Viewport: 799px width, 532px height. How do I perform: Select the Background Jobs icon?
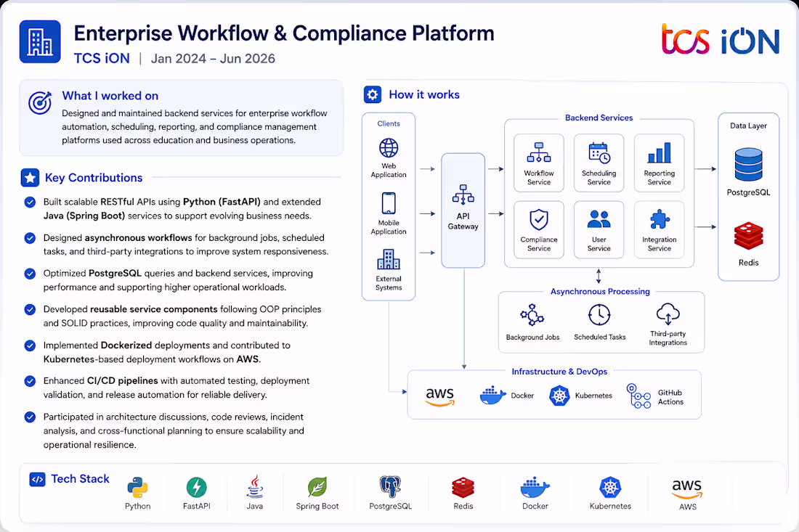coord(532,315)
